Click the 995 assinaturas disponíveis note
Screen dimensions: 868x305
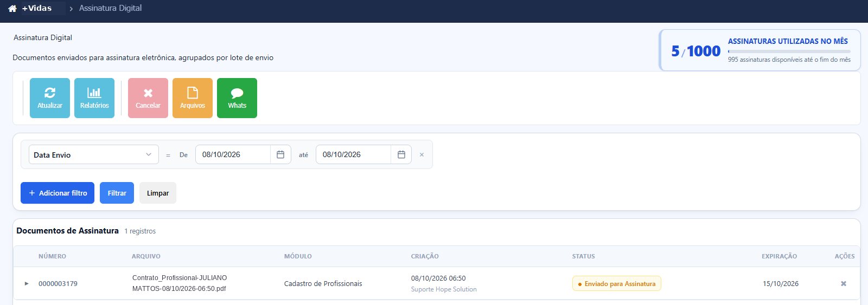coord(789,60)
